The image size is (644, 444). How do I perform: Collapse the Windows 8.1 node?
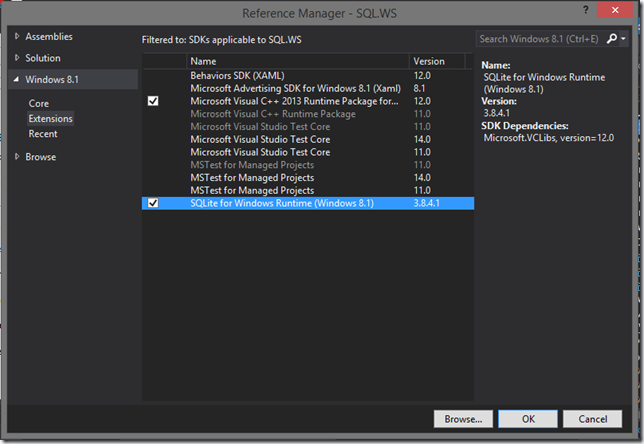(x=16, y=79)
